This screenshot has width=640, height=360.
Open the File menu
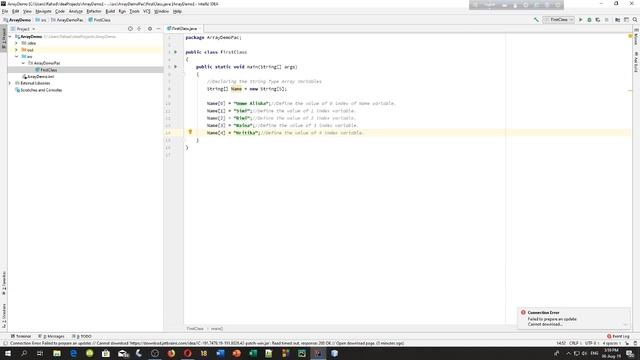coord(5,11)
